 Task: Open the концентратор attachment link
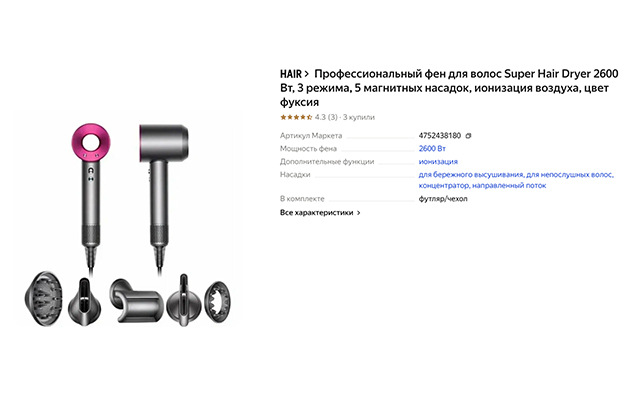(444, 186)
